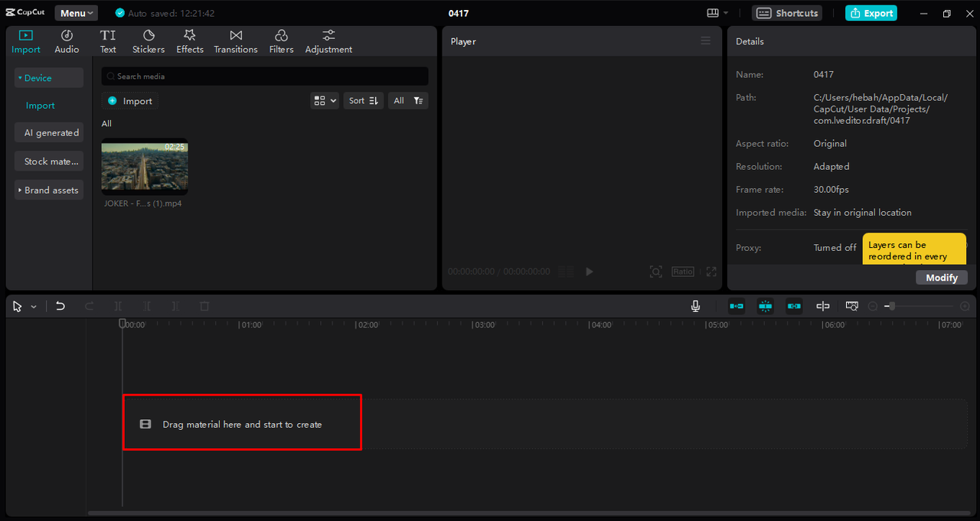This screenshot has height=521, width=980.
Task: Open the Ratio selector in Player
Action: point(683,272)
